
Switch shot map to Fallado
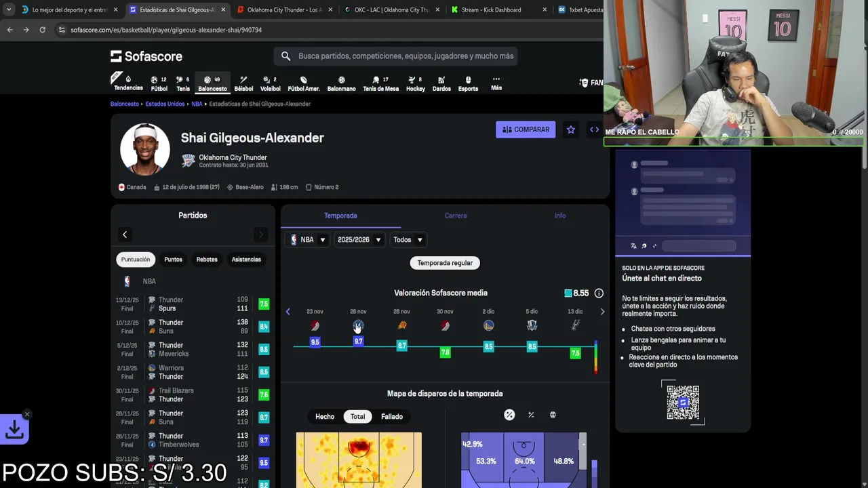point(392,417)
